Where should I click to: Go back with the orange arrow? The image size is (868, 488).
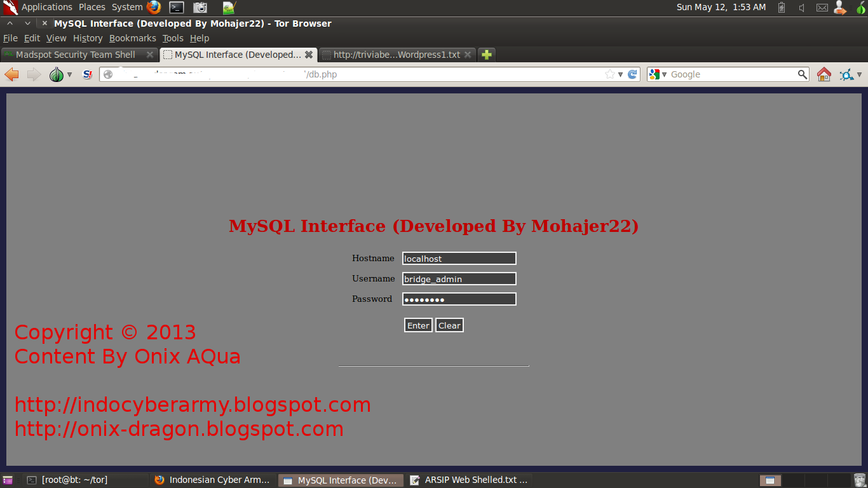tap(11, 74)
